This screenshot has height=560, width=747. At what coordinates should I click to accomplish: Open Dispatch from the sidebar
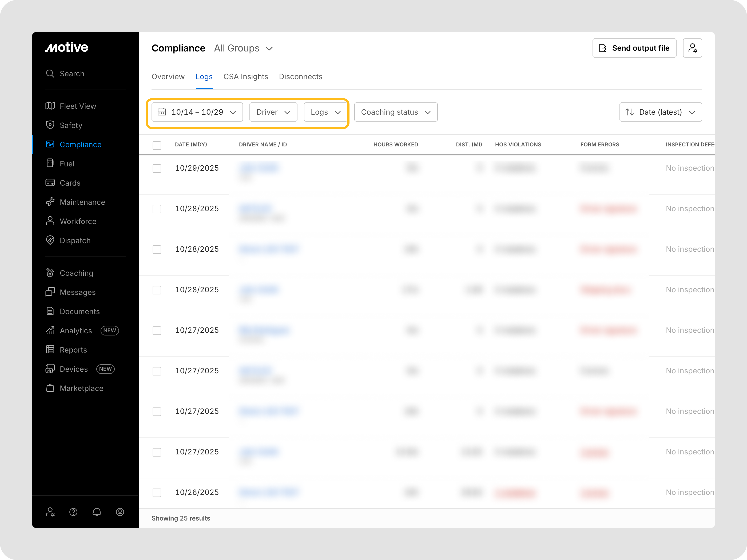[x=75, y=240]
